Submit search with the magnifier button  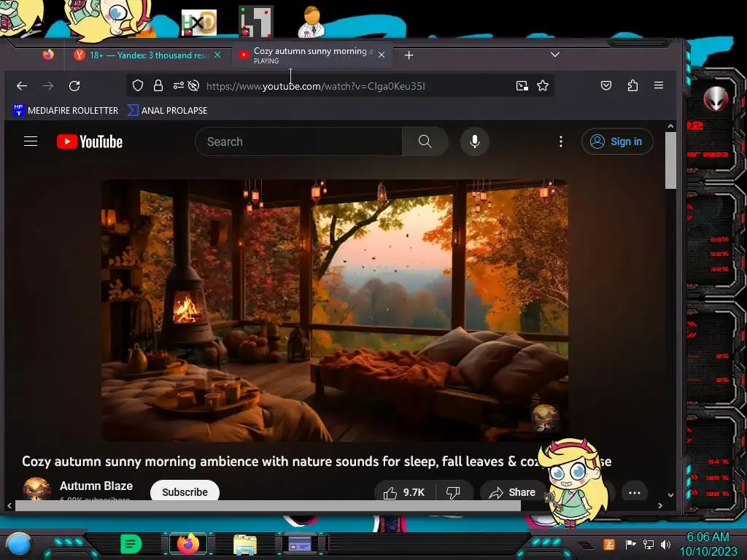click(x=425, y=141)
